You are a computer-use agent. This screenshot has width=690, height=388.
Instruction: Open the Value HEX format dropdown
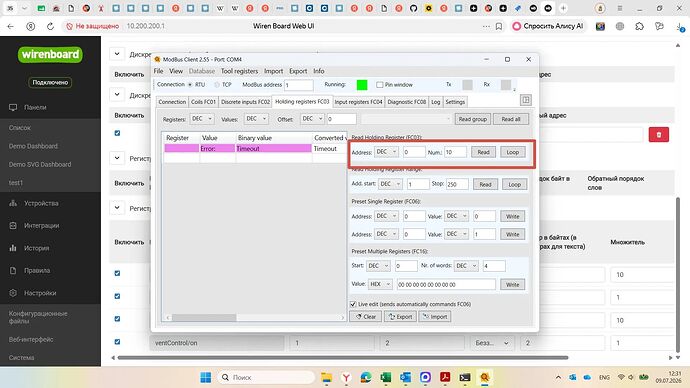pos(381,284)
